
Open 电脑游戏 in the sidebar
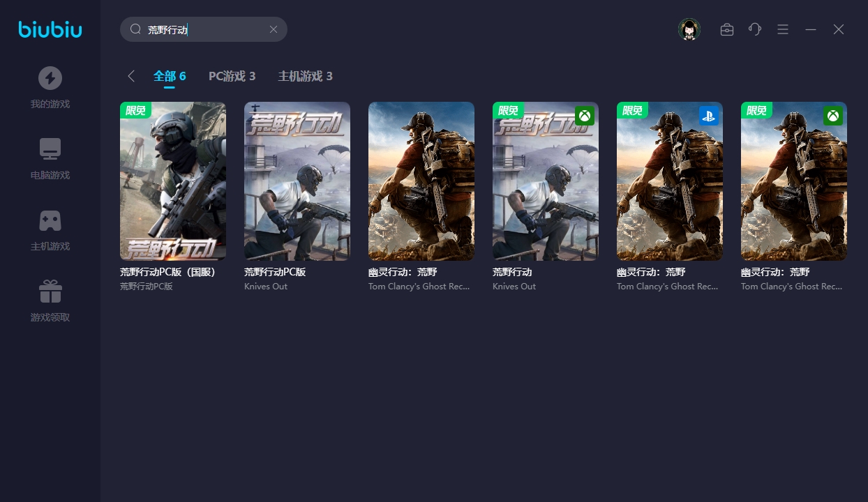[50, 158]
